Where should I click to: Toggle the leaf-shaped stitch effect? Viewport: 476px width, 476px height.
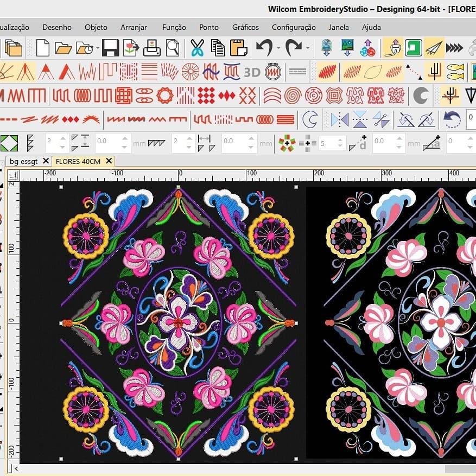coord(372,71)
